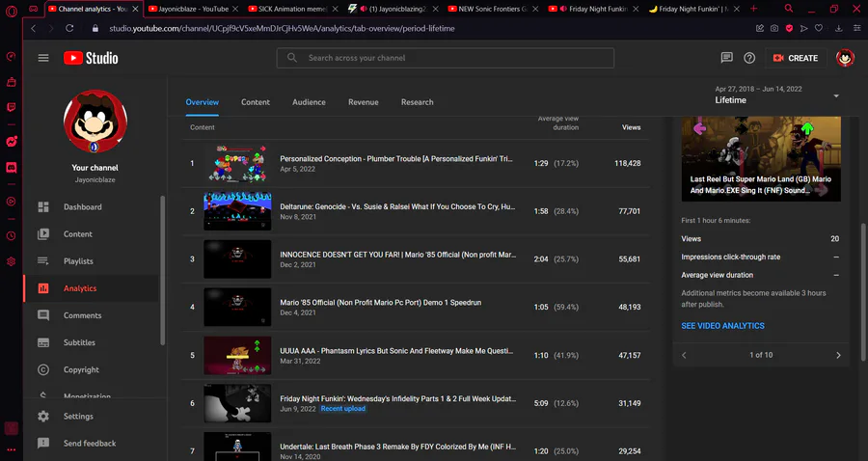Image resolution: width=868 pixels, height=461 pixels.
Task: Click the Last Reel latest video thumbnail
Action: [761, 159]
